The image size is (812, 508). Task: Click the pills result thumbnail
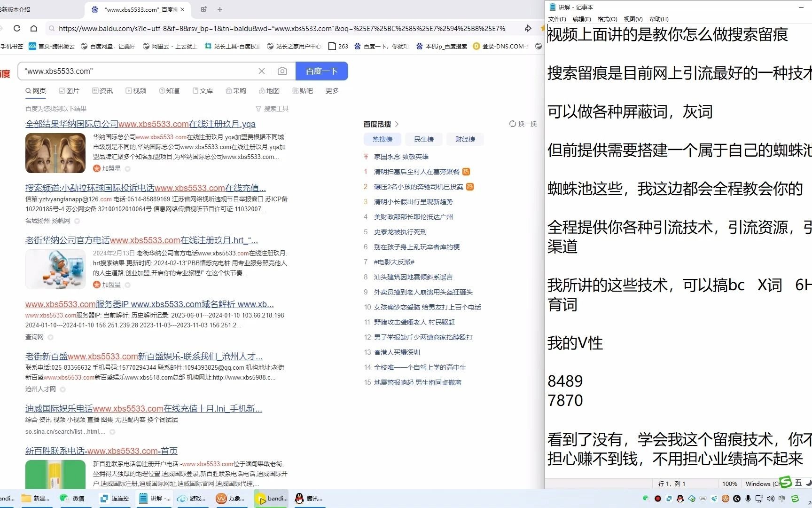[55, 269]
